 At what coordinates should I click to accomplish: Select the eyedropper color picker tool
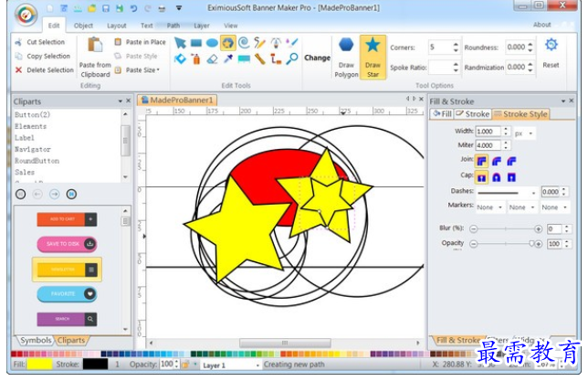tap(228, 59)
